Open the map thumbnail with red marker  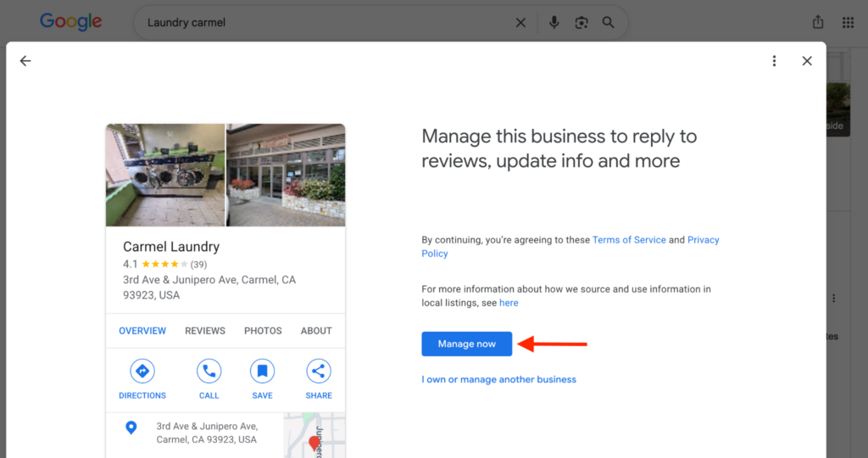[314, 435]
